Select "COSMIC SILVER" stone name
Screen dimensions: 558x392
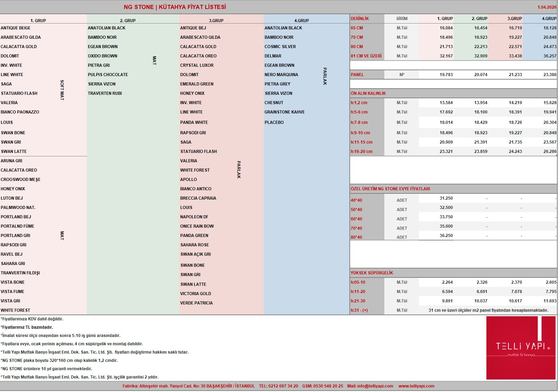(x=280, y=47)
